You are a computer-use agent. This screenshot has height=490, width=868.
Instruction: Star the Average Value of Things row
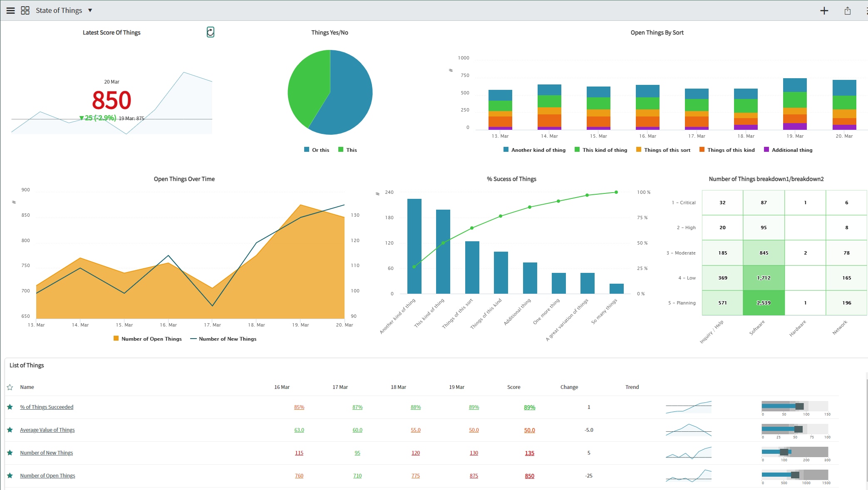click(x=10, y=429)
